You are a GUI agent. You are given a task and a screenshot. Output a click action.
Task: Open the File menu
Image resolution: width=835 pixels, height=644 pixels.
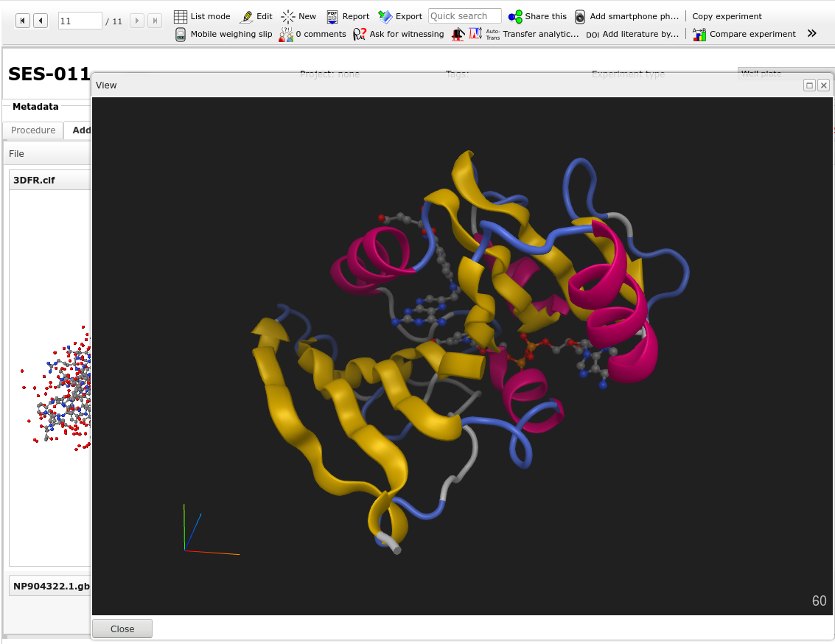click(x=16, y=154)
